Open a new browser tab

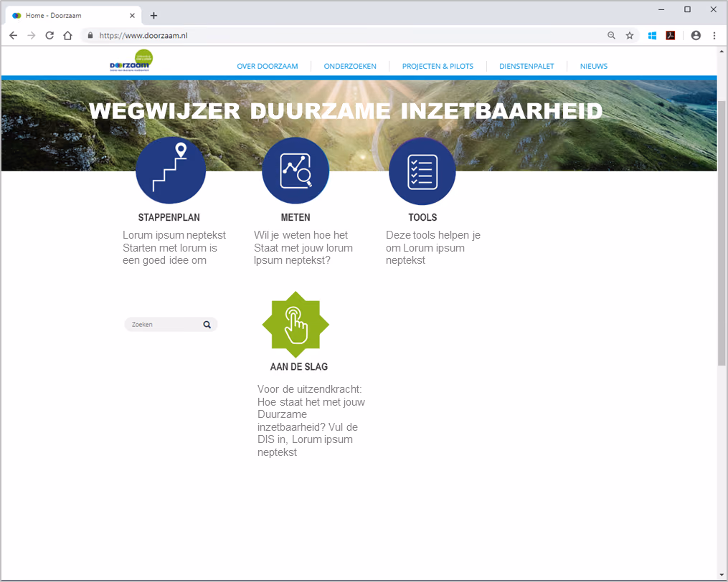[153, 15]
